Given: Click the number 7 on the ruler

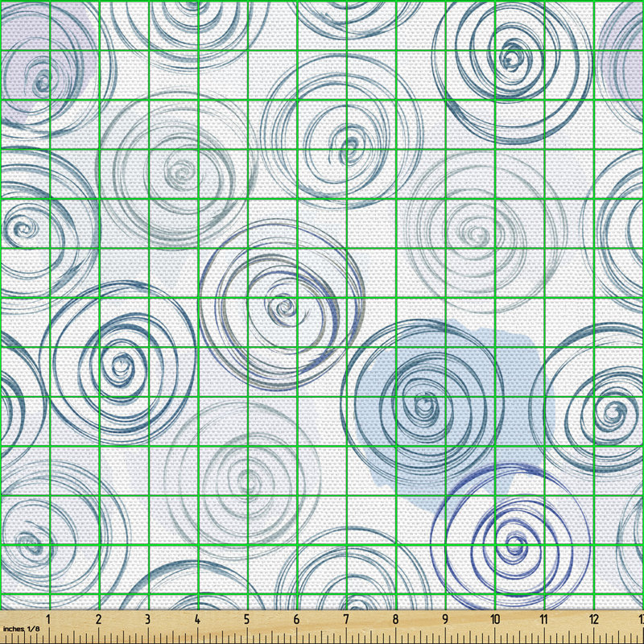Looking at the screenshot, I should (346, 619).
